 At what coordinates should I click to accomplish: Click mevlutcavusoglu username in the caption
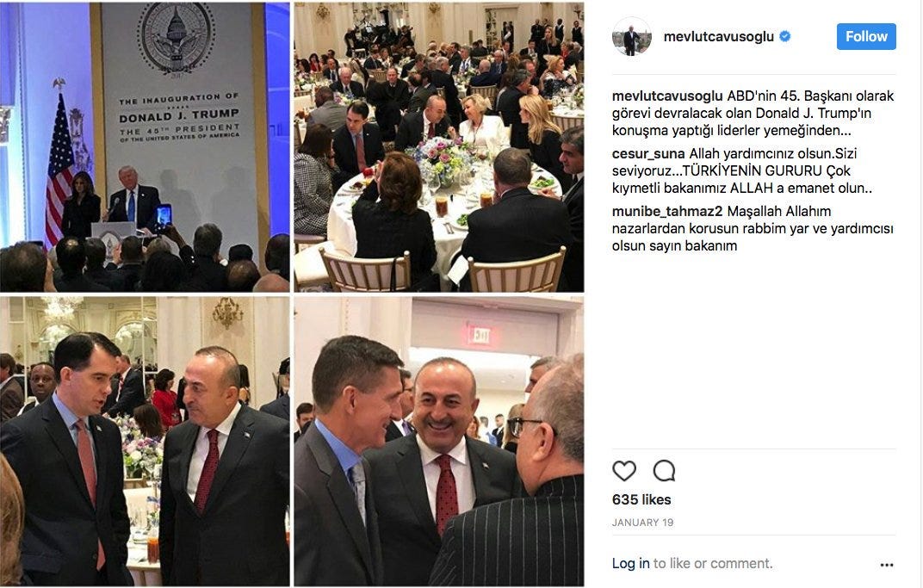pos(667,96)
